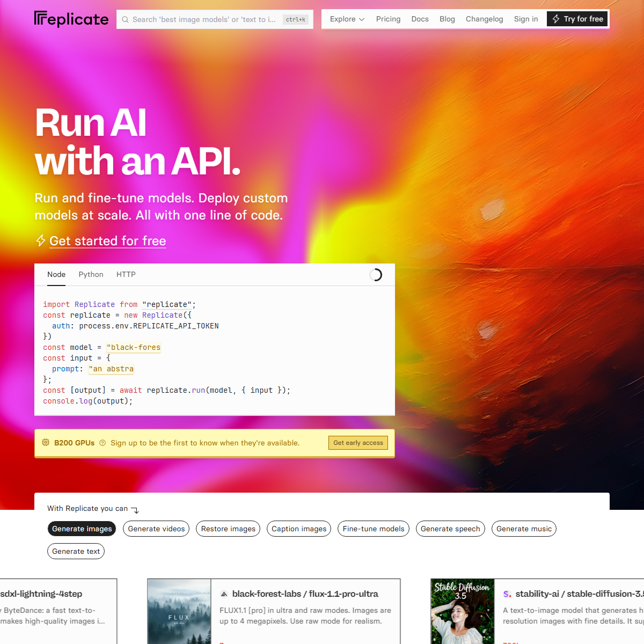The width and height of the screenshot is (644, 644).
Task: Select the Generate speech pill
Action: tap(450, 529)
